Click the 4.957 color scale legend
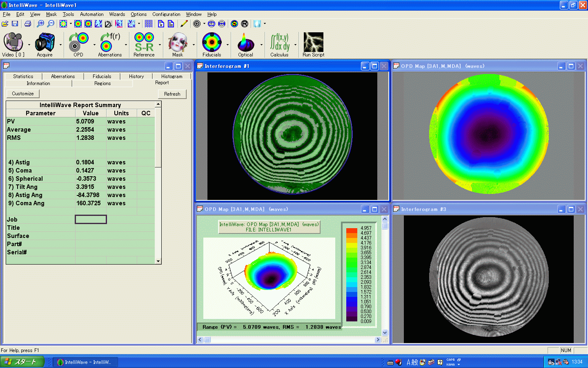The width and height of the screenshot is (588, 368). click(366, 228)
